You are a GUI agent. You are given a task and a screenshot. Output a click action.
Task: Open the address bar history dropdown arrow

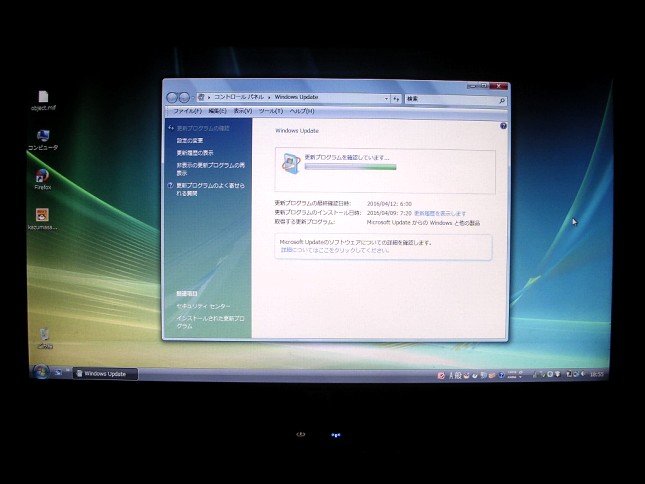point(386,99)
